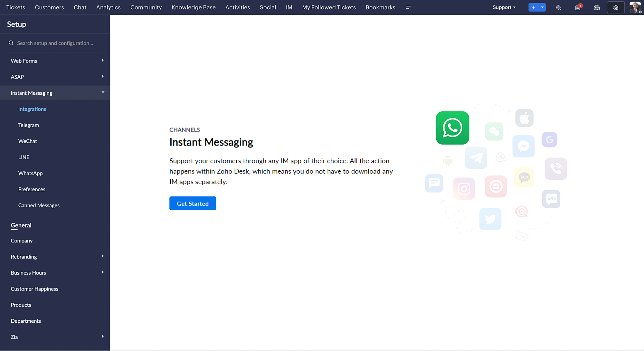Open the Analytics tab
This screenshot has width=644, height=351.
(x=108, y=7)
